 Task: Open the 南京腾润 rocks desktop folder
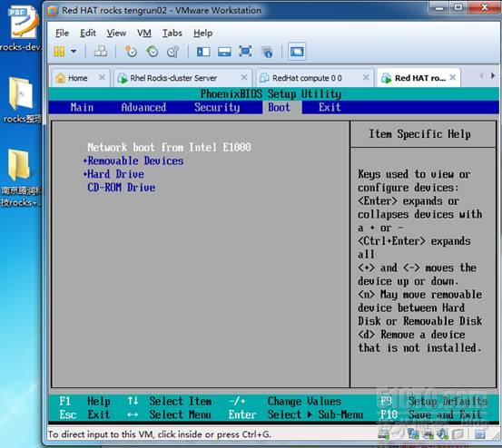click(21, 178)
